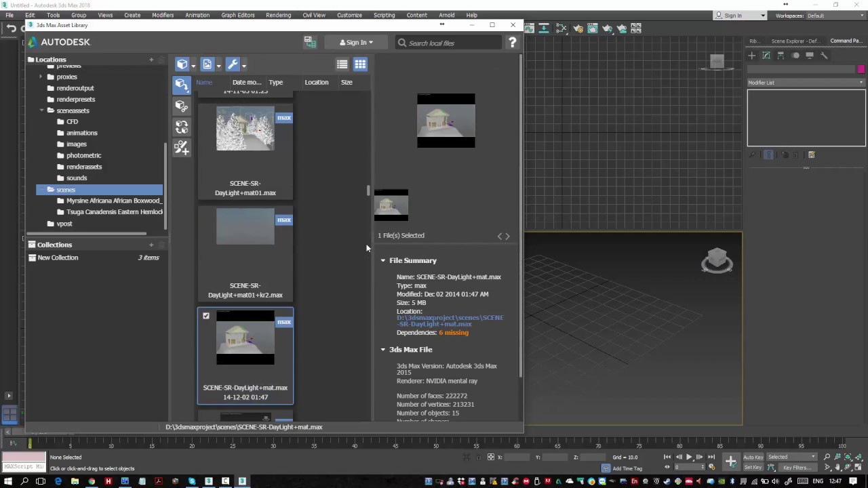This screenshot has height=488, width=868.
Task: Open the Motion tab in Command Panel
Action: coord(795,56)
